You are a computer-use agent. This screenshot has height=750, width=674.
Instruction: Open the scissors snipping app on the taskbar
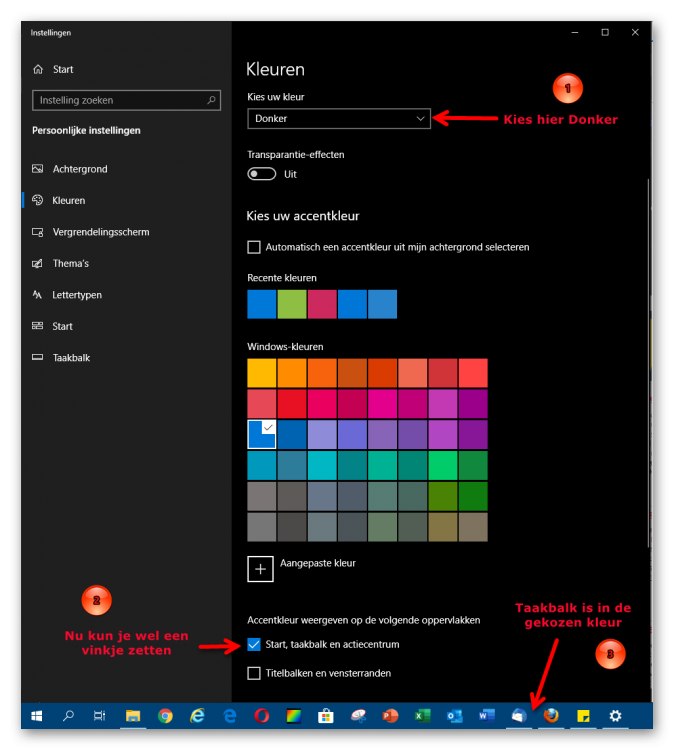coord(358,716)
